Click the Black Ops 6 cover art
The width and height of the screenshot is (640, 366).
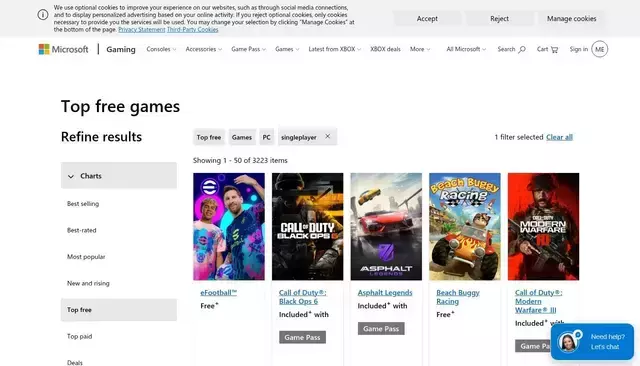pyautogui.click(x=308, y=226)
